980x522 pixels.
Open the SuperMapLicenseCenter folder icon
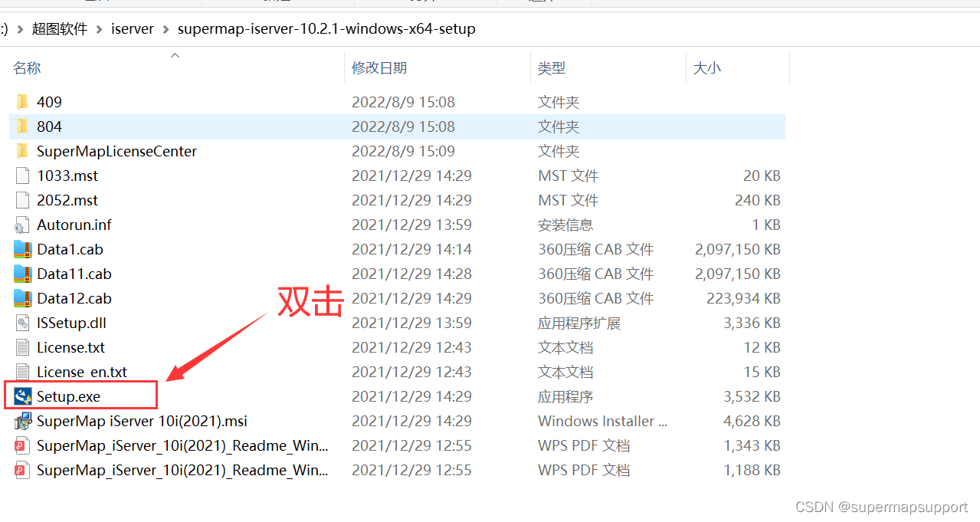(22, 151)
